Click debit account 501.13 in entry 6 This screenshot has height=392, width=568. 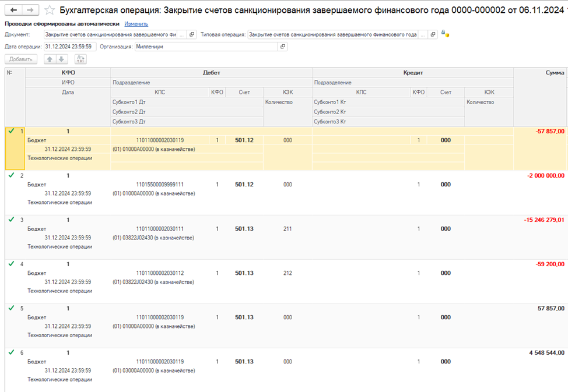244,362
